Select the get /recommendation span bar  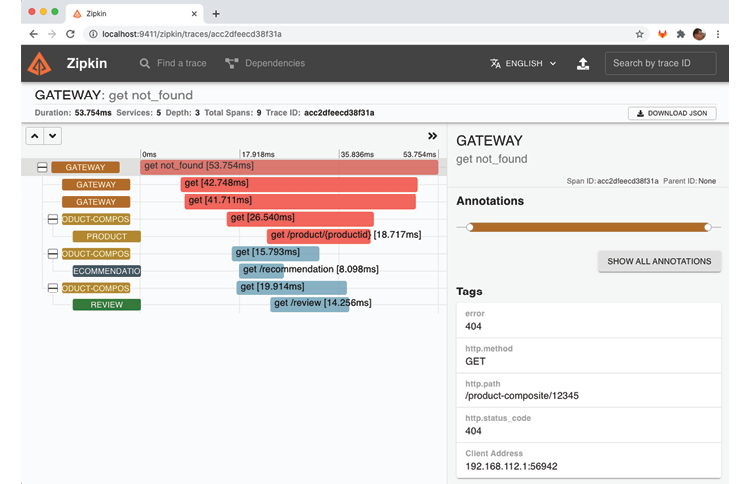point(262,270)
